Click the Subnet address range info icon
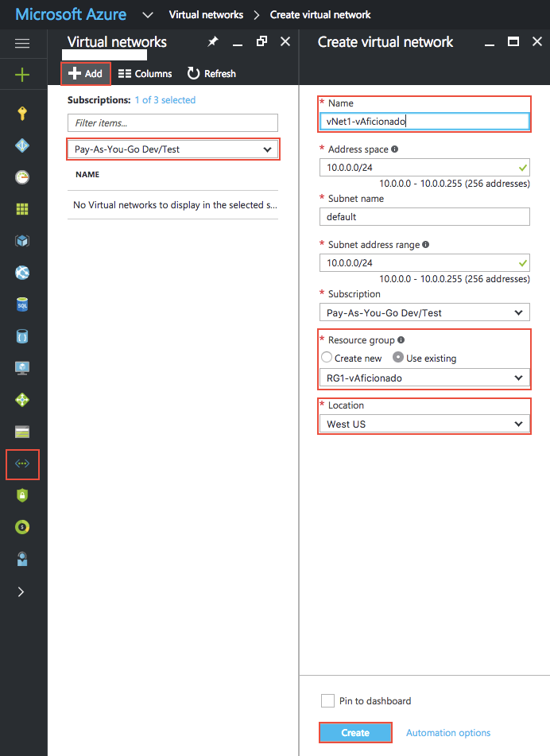The width and height of the screenshot is (550, 756). pos(426,244)
